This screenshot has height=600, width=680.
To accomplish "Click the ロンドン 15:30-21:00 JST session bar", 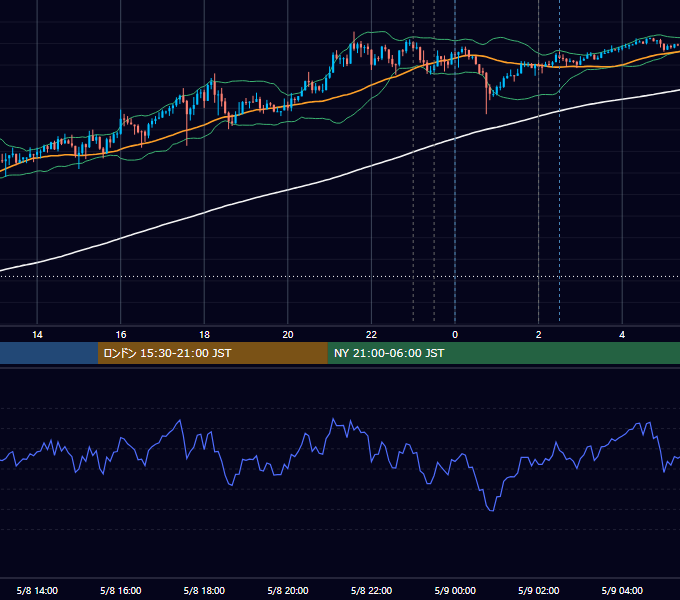I will (212, 353).
